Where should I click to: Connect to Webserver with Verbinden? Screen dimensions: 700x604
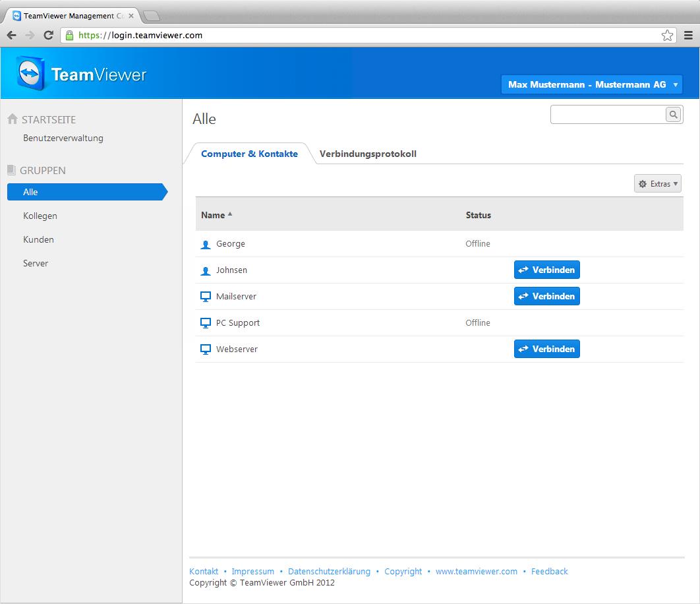pos(547,349)
